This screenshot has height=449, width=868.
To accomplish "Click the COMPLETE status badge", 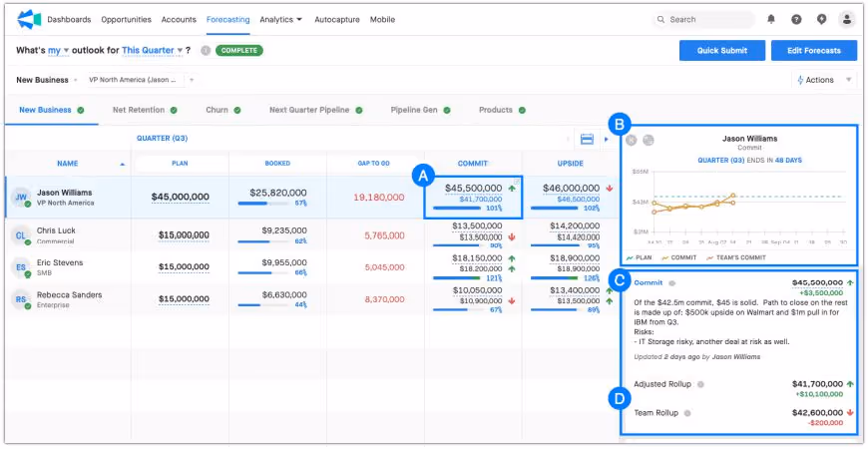I will (239, 50).
